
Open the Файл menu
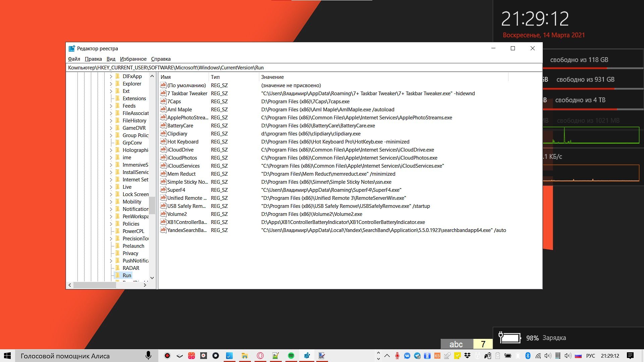pos(74,59)
